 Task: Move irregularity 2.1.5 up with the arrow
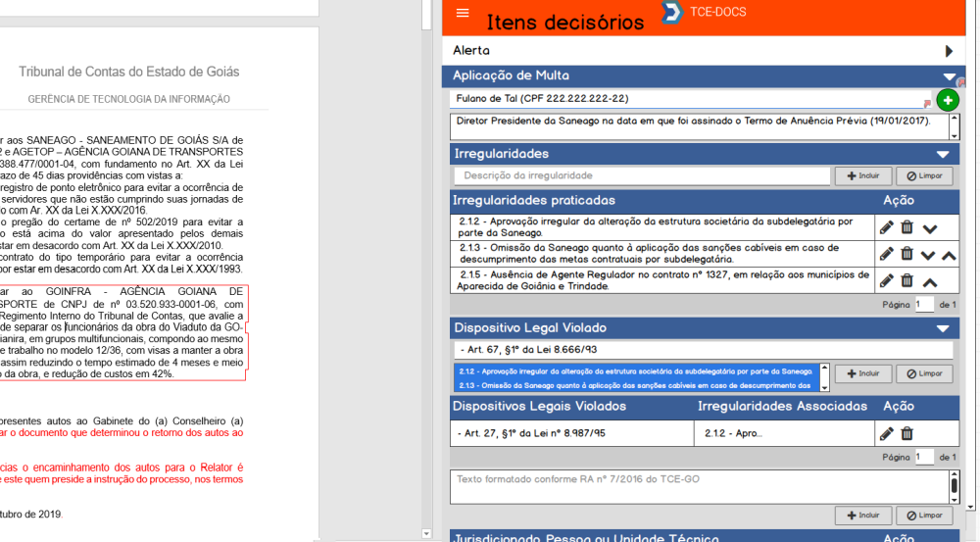click(930, 281)
